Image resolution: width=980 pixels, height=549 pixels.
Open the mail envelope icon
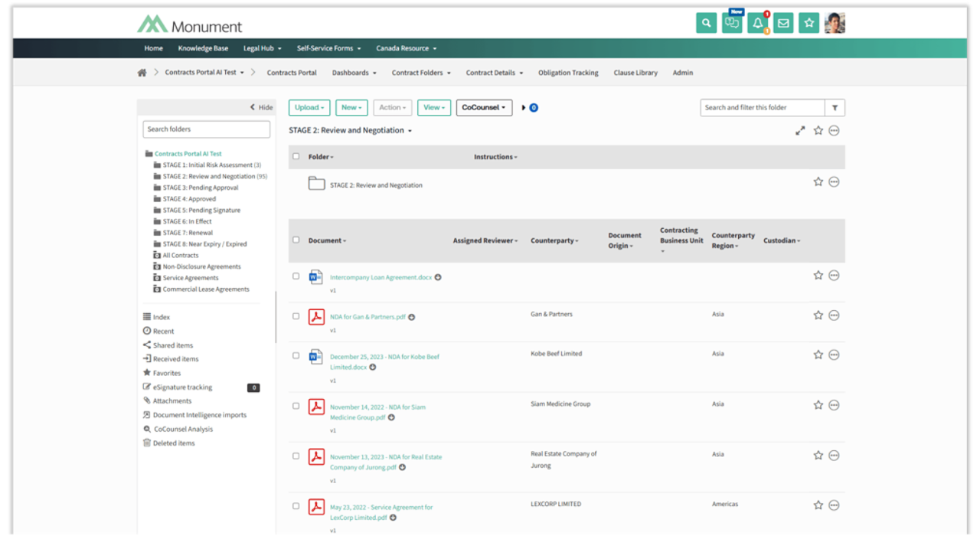[x=782, y=24]
